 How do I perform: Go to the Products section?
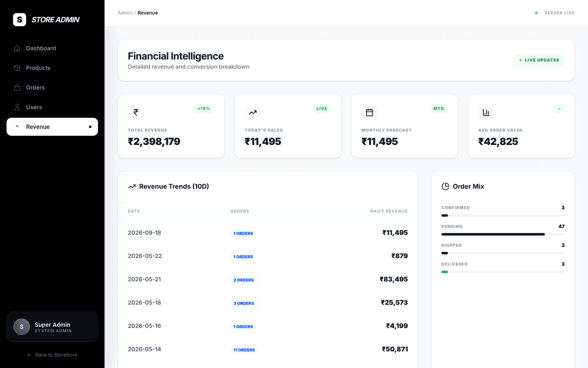[x=52, y=68]
